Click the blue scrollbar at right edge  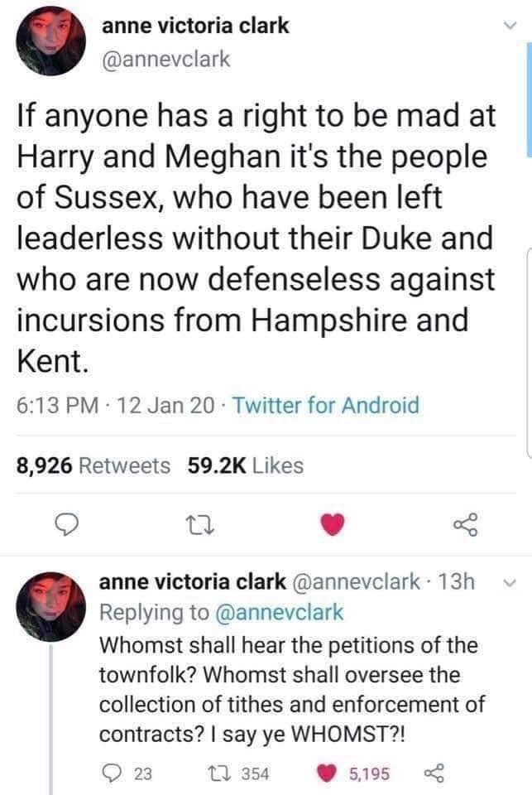pyautogui.click(x=529, y=99)
